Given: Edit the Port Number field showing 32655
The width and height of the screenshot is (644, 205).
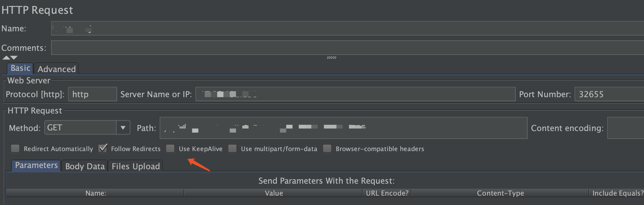Looking at the screenshot, I should click(x=608, y=94).
